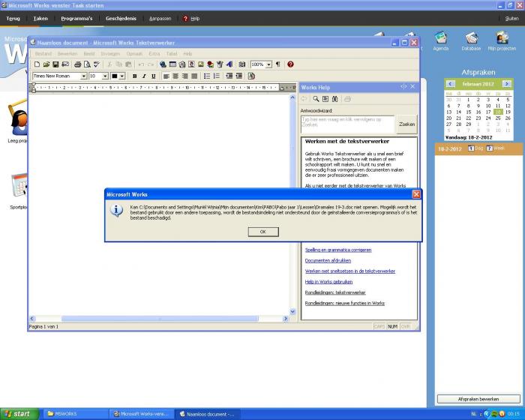
Task: Open Print Preview from the toolbar
Action: pyautogui.click(x=87, y=64)
